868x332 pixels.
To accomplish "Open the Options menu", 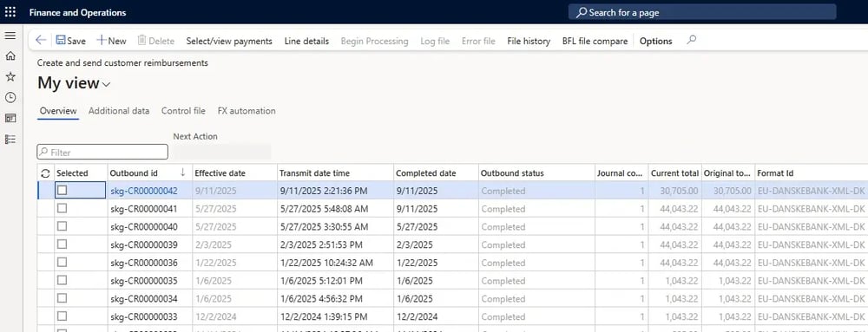I will point(656,41).
